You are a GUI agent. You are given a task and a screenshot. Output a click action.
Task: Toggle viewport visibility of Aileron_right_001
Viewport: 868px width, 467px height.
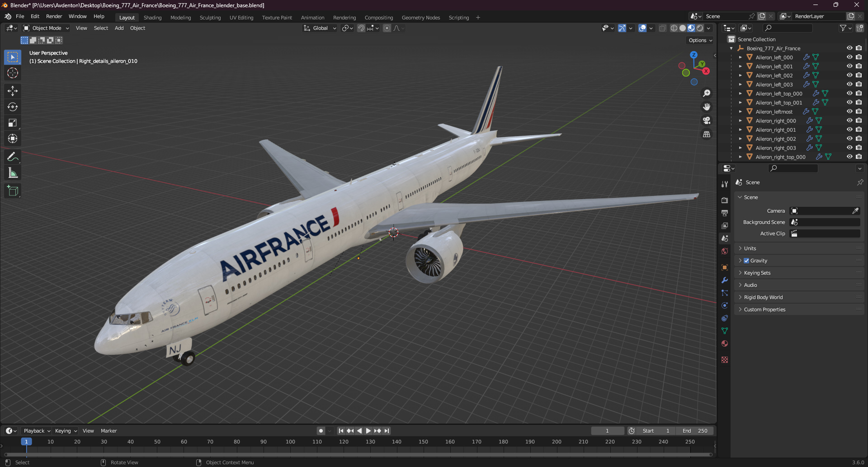pos(849,129)
